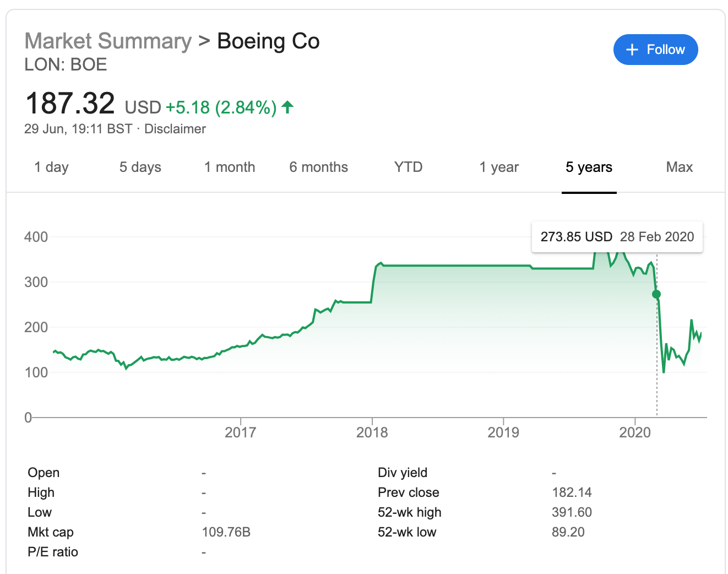
Task: Click the Prev close label
Action: coord(409,492)
